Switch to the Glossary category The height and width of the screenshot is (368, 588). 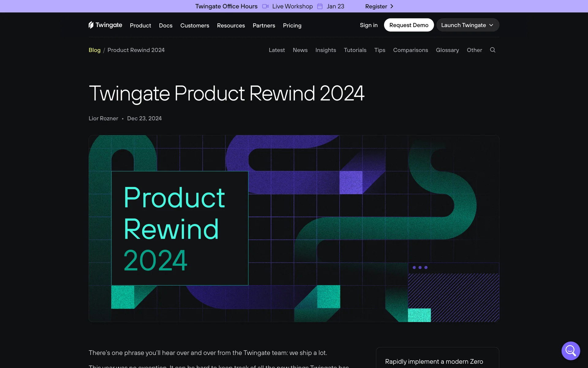click(x=447, y=50)
